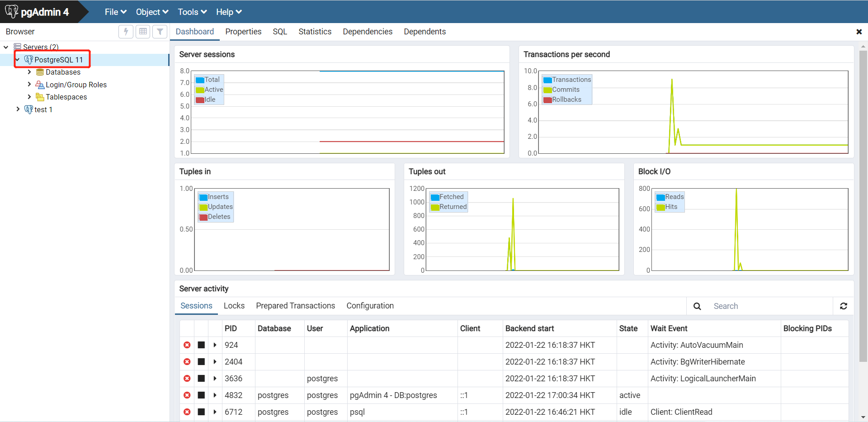Click the Databases stack icon
The height and width of the screenshot is (422, 868).
click(40, 72)
